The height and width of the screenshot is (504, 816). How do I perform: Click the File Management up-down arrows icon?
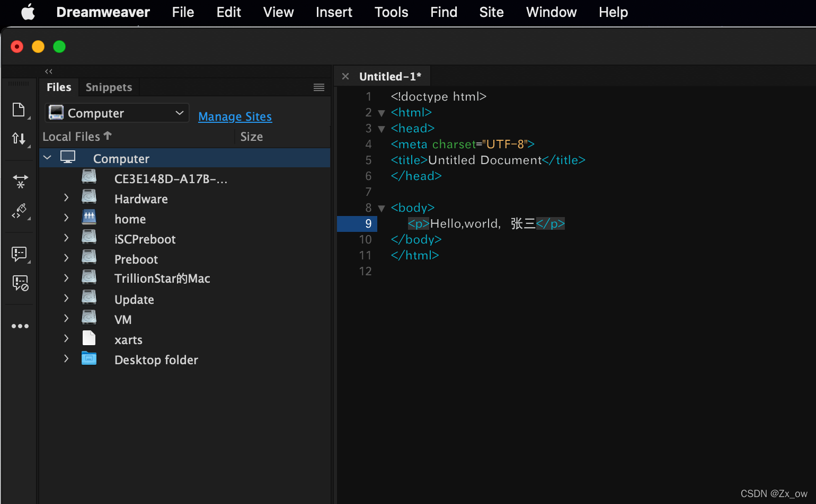(19, 139)
